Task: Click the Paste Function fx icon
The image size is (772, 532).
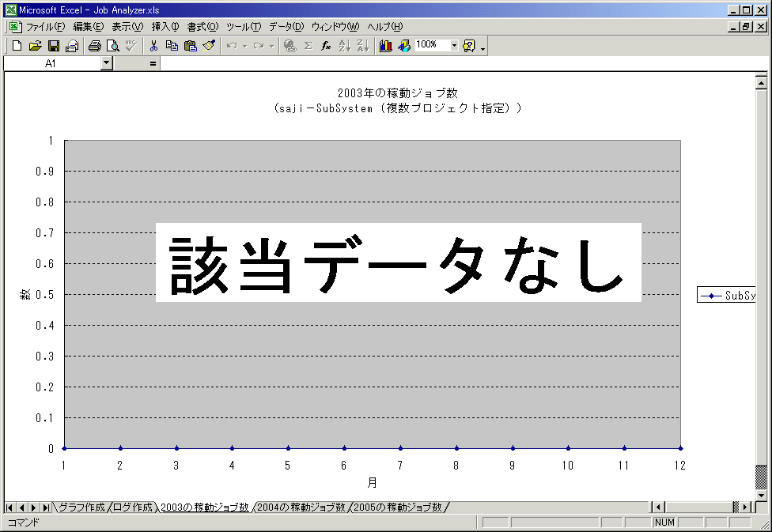Action: (x=326, y=46)
